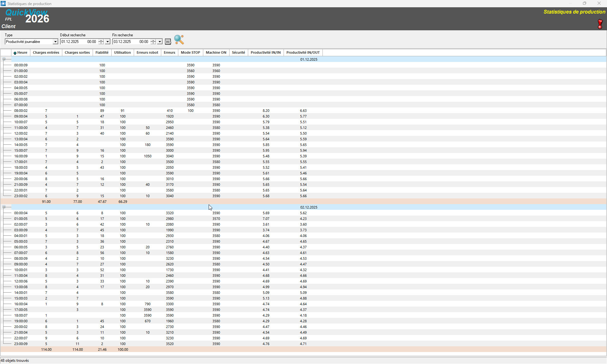
Task: Sort by the Charges entrées column header
Action: 46,53
